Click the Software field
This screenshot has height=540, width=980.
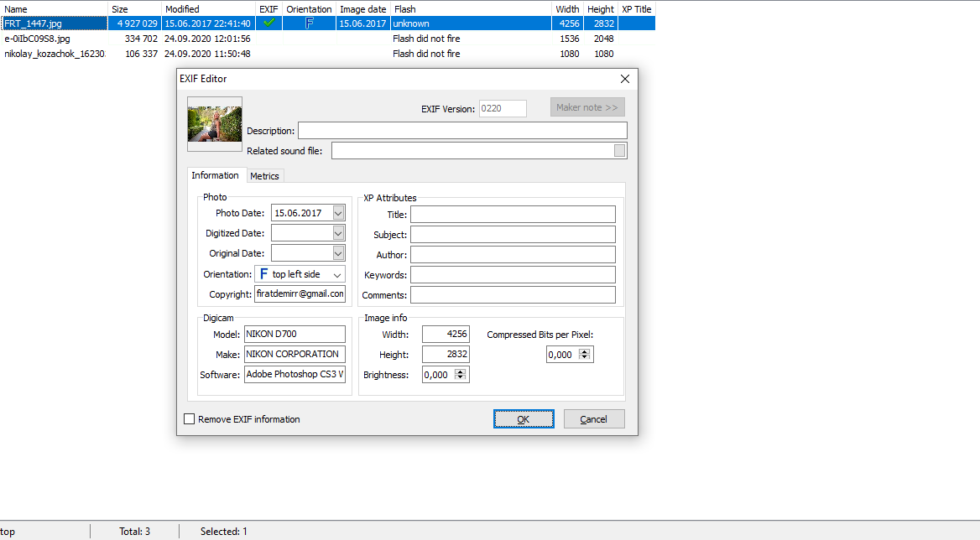[x=295, y=374]
